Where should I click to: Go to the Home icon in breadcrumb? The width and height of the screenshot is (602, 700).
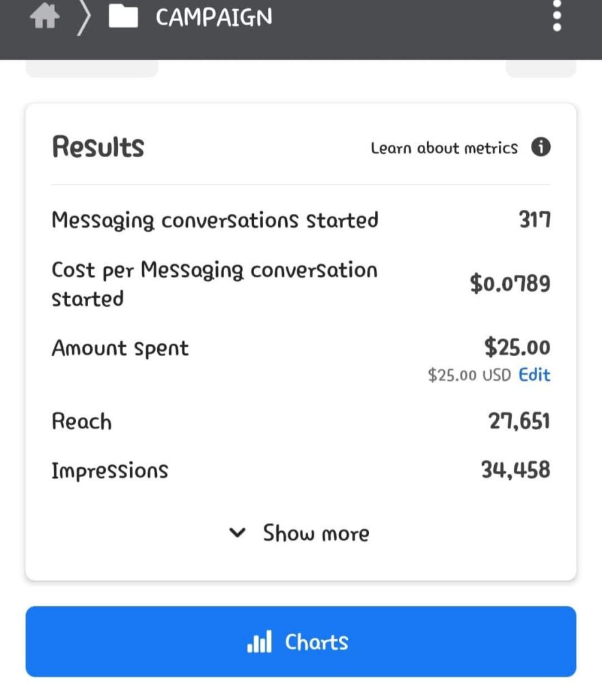tap(44, 18)
